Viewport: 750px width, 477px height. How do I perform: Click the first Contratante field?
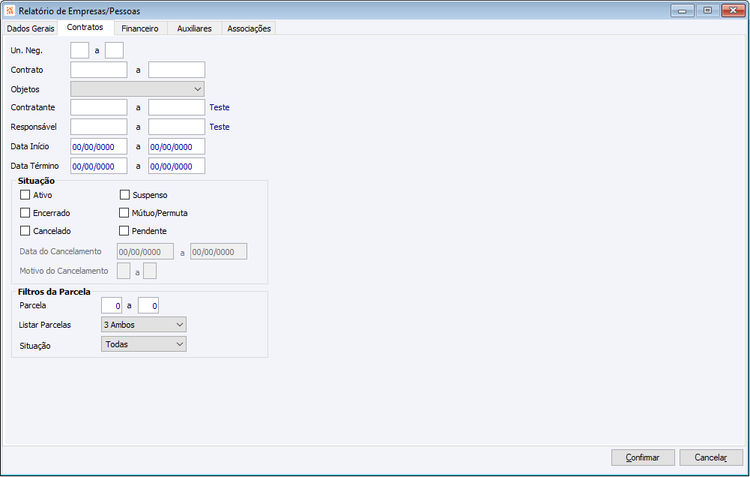(99, 107)
